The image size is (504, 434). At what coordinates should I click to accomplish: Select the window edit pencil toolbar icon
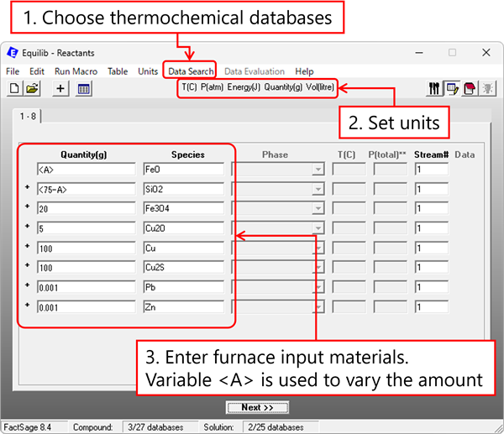click(452, 88)
